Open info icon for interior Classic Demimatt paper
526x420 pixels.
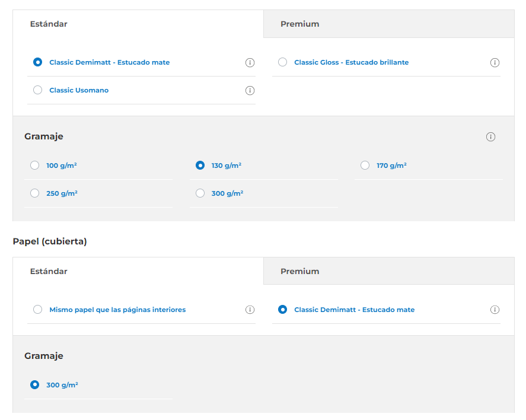point(250,63)
